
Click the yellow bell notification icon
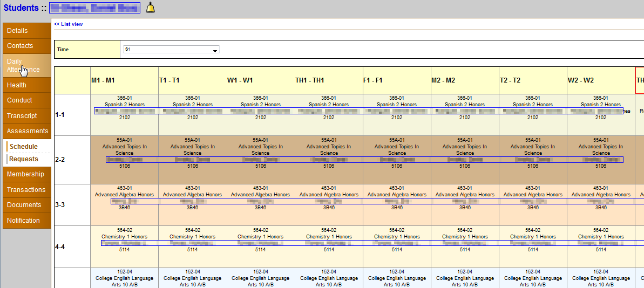pyautogui.click(x=151, y=8)
